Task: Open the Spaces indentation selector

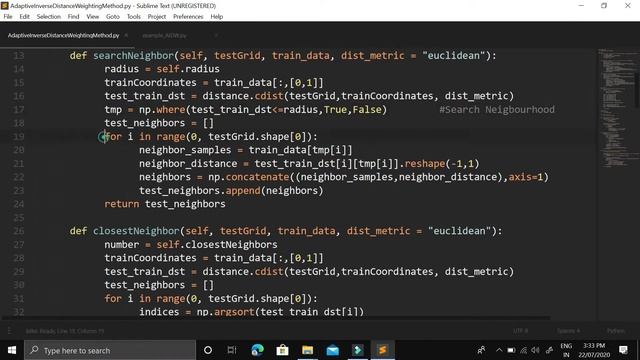Action: (569, 331)
